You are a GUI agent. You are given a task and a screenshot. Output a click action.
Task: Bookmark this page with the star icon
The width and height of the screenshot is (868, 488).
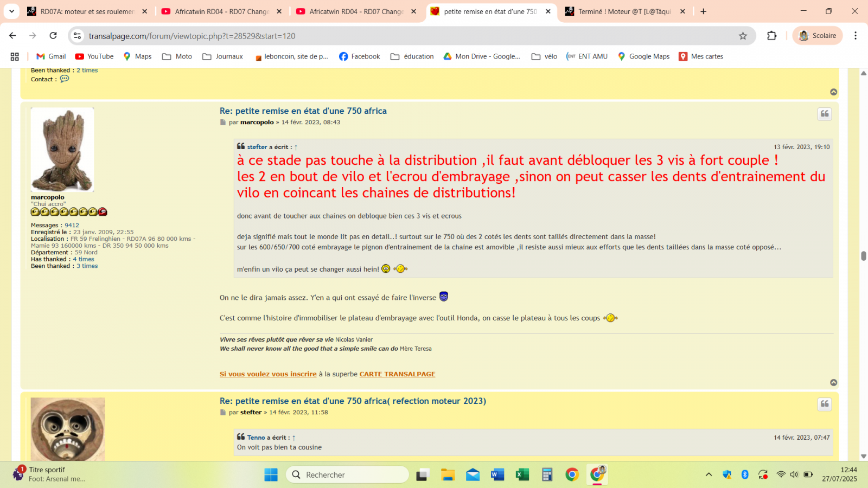coord(743,36)
